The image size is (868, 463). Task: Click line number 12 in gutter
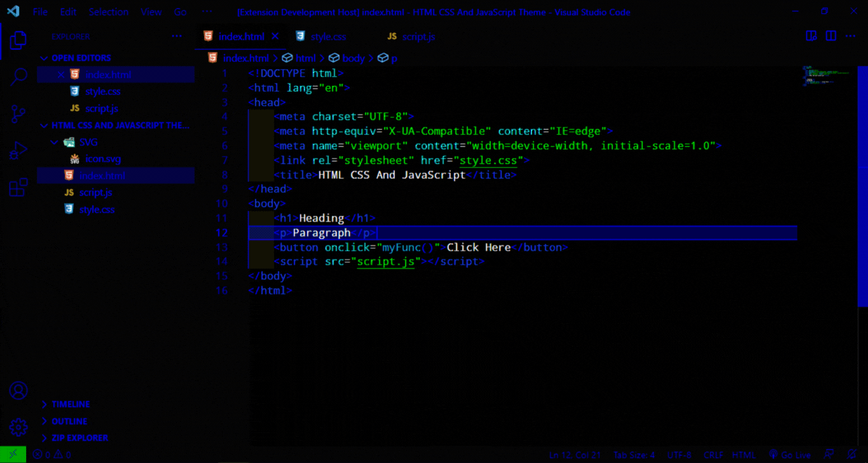pos(222,233)
